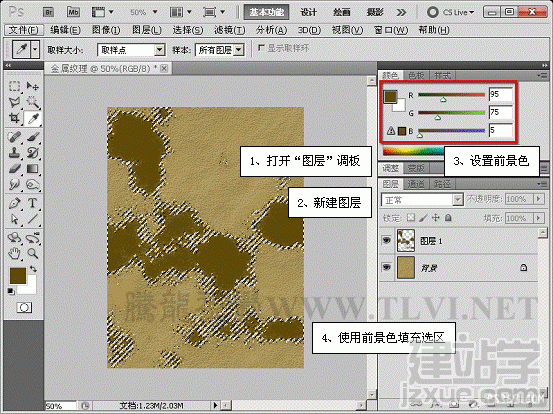
Task: Switch to the 通道 tab
Action: click(x=415, y=184)
